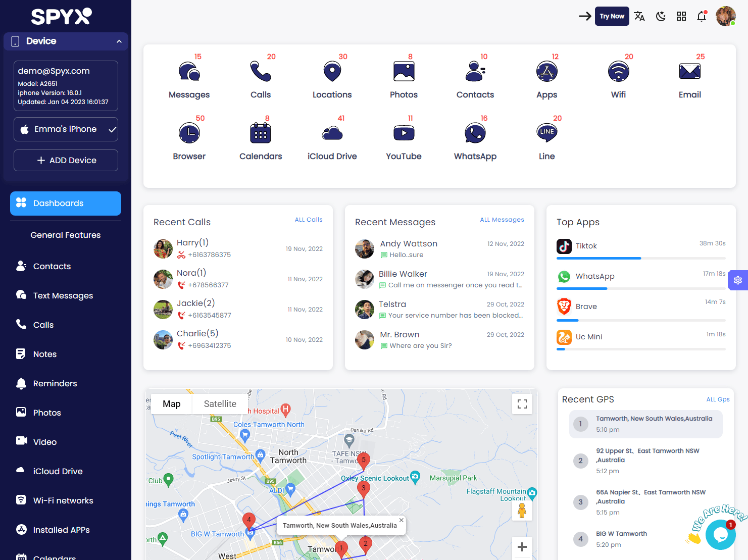Click the language translate icon
The height and width of the screenshot is (560, 748).
point(639,16)
